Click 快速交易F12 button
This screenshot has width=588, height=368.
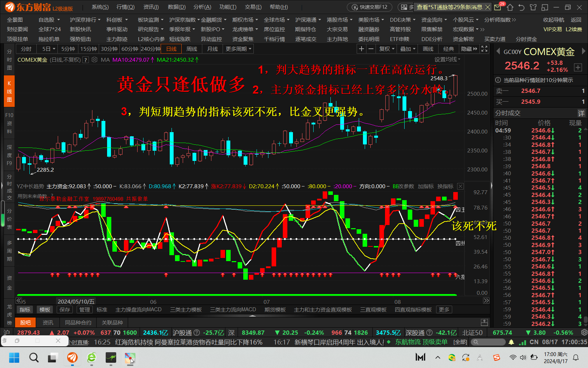370,7
